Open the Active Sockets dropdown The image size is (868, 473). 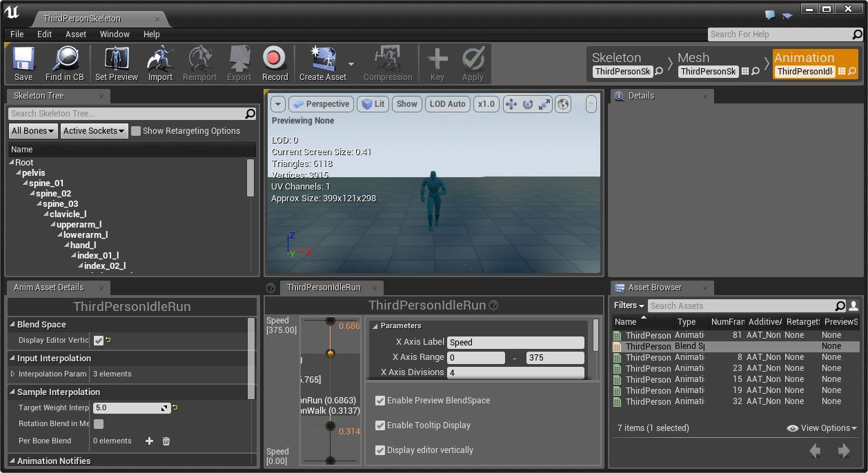pyautogui.click(x=94, y=131)
